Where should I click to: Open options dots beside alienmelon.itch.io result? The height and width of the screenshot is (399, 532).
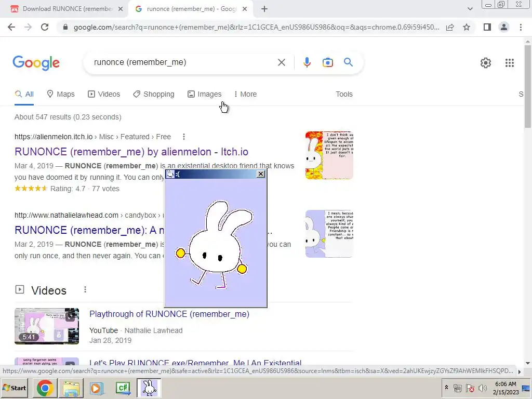click(184, 137)
